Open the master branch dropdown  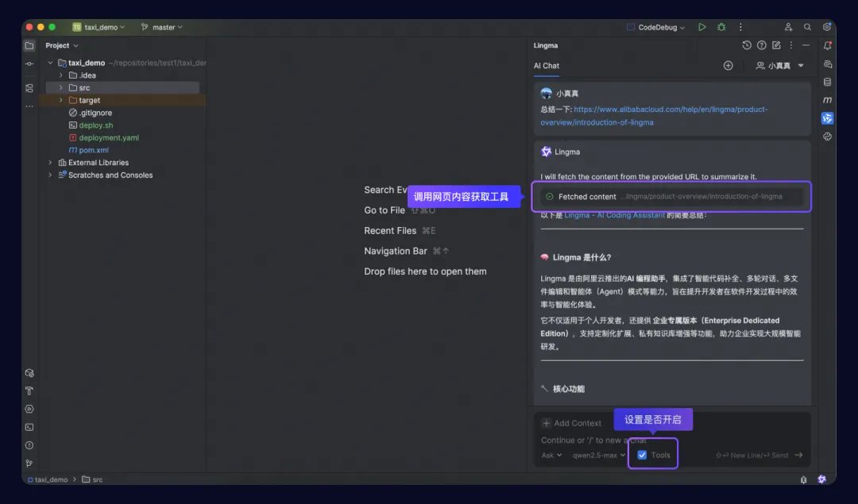162,27
